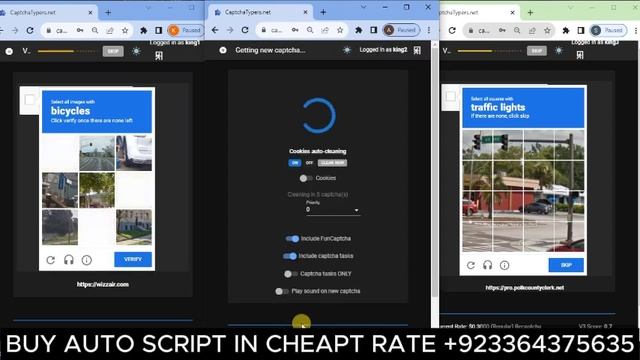The width and height of the screenshot is (640, 360).
Task: Tick the checkbox beside traffic lights captcha
Action: coord(451,96)
